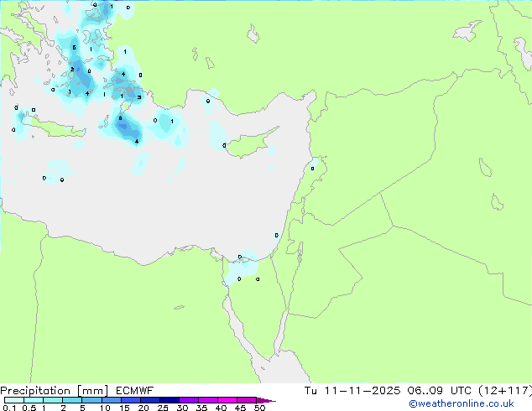Click the dark blue rain cell southeast of Rhodes
The width and height of the screenshot is (532, 411).
[126, 128]
